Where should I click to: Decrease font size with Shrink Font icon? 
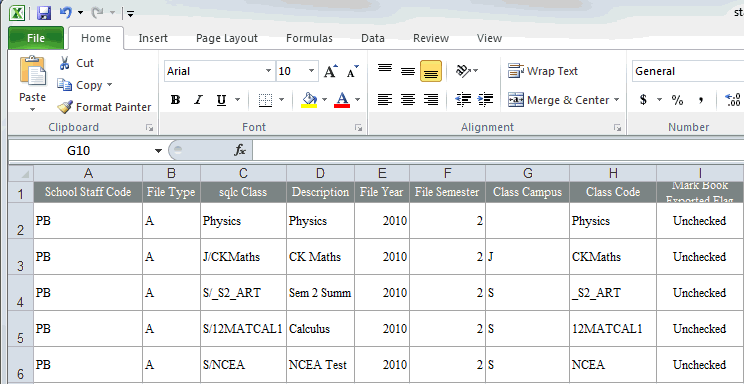(353, 71)
